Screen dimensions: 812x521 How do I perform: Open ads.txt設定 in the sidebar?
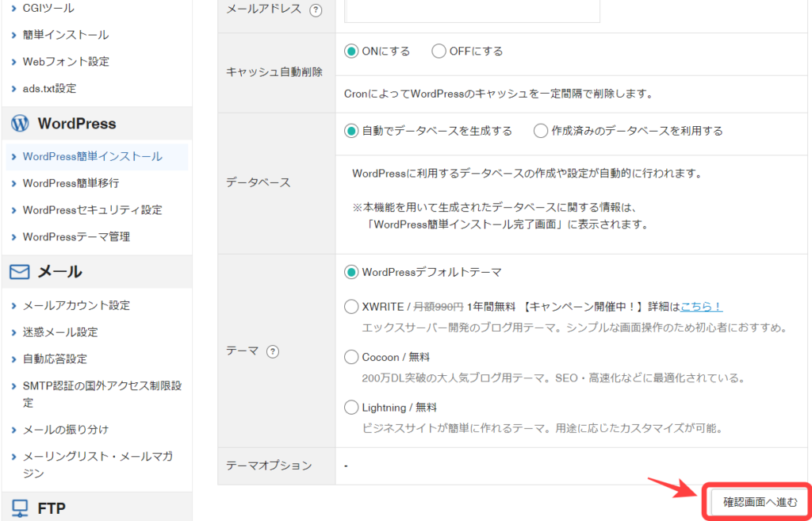50,89
